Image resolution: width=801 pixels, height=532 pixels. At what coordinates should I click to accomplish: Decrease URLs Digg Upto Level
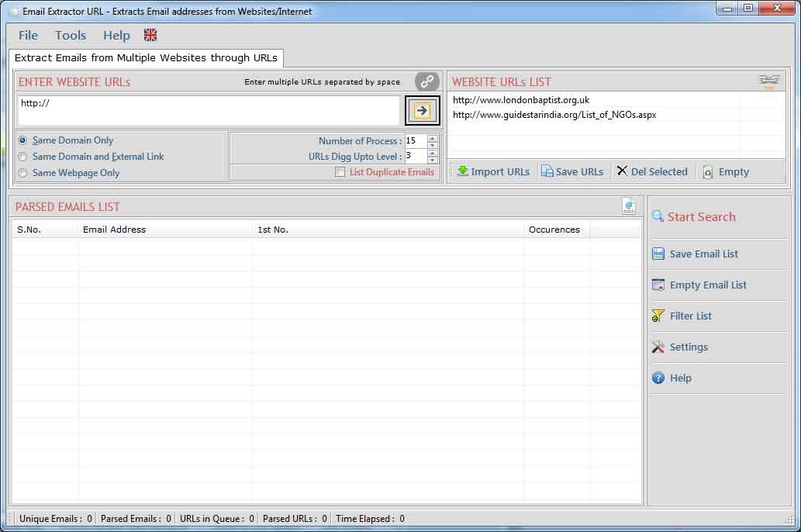pyautogui.click(x=432, y=160)
